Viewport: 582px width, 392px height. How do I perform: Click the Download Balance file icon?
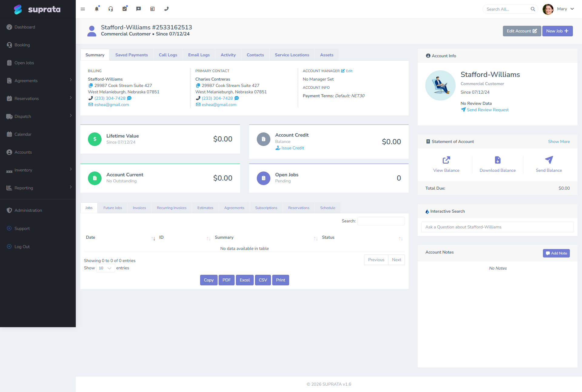point(498,160)
